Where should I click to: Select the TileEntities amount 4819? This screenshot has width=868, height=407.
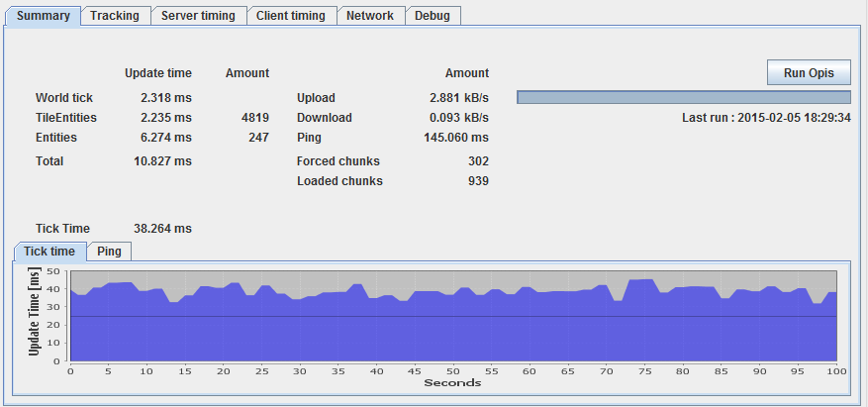tap(254, 118)
